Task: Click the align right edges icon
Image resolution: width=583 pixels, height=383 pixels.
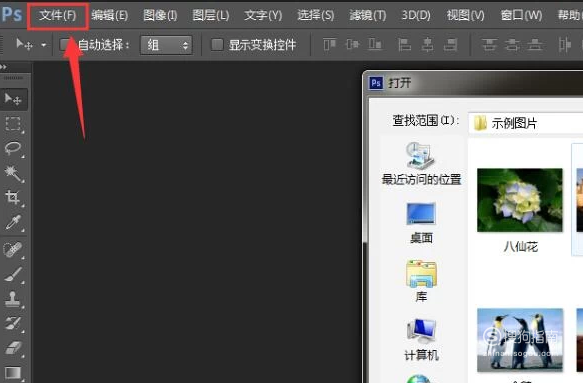Action: click(450, 45)
